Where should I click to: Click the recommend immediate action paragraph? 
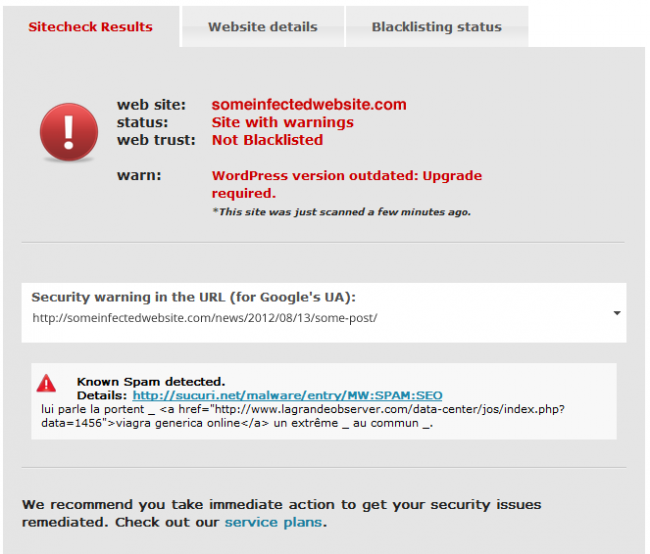point(281,513)
